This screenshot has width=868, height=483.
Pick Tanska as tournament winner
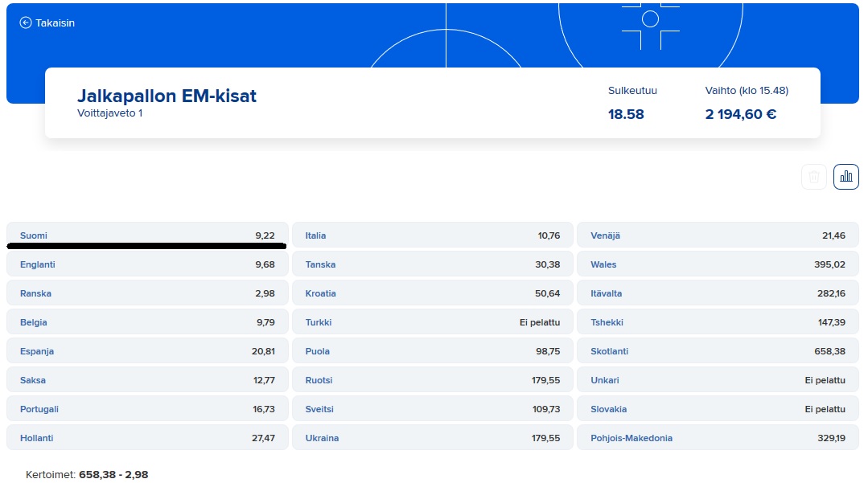click(x=432, y=264)
